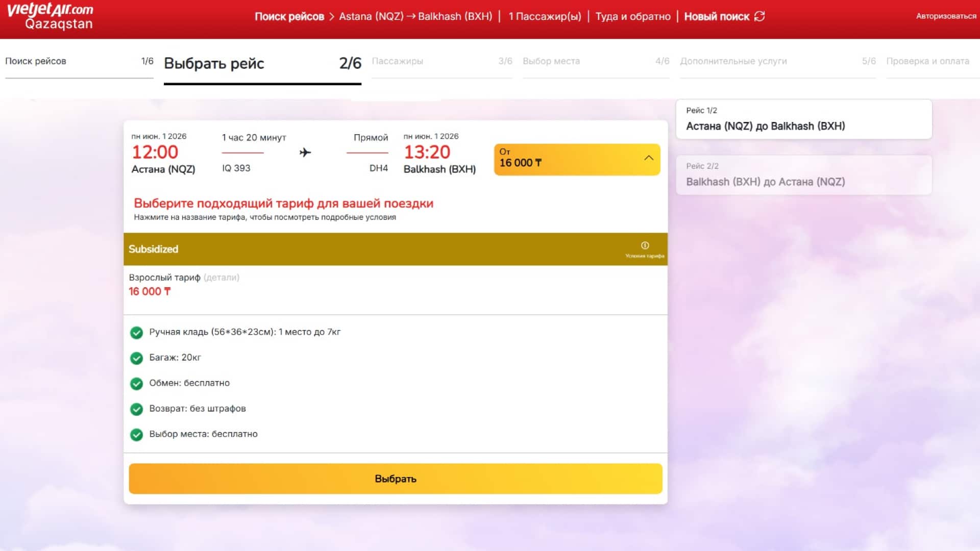Open the Пассажиры step 3/6 tab
Image resolution: width=980 pixels, height=551 pixels.
tap(442, 62)
